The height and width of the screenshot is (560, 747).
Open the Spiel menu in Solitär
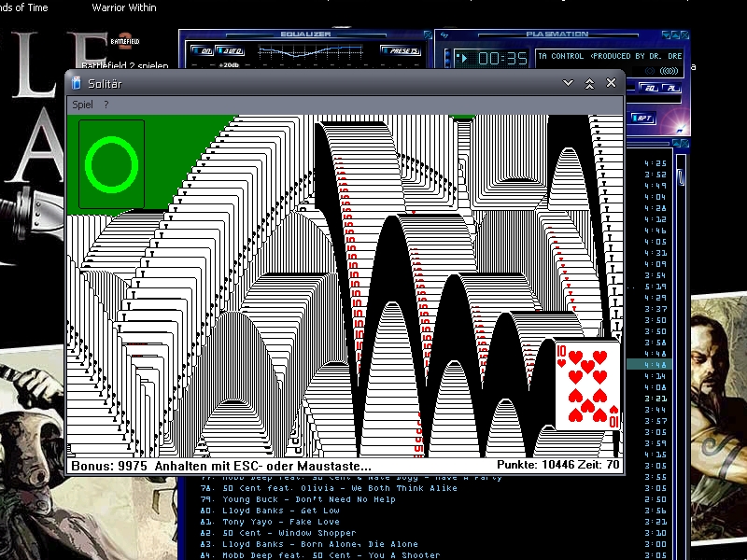pyautogui.click(x=82, y=105)
